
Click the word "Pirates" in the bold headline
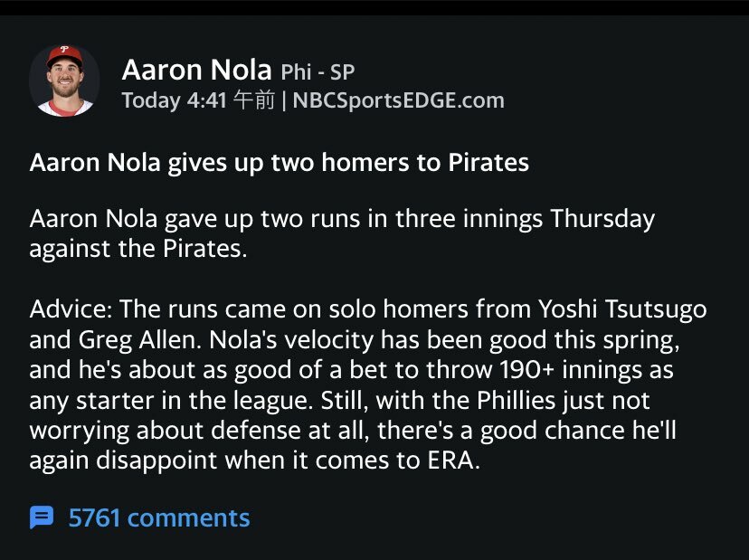tap(488, 164)
